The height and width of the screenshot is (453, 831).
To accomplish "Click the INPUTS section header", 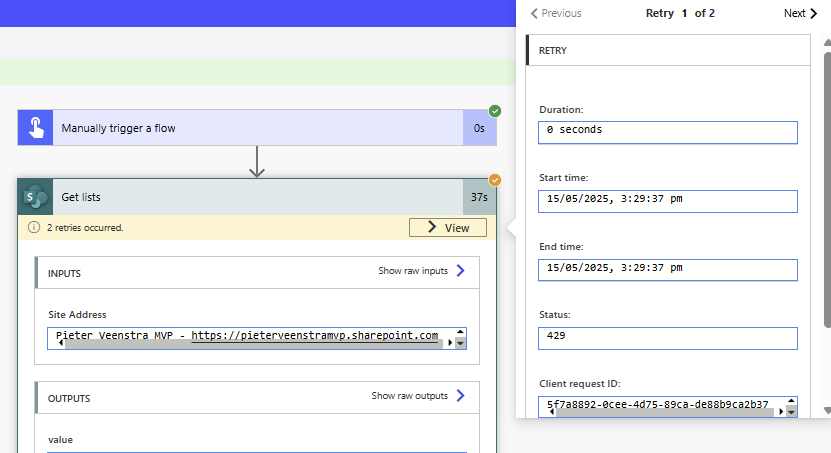I will pyautogui.click(x=258, y=273).
